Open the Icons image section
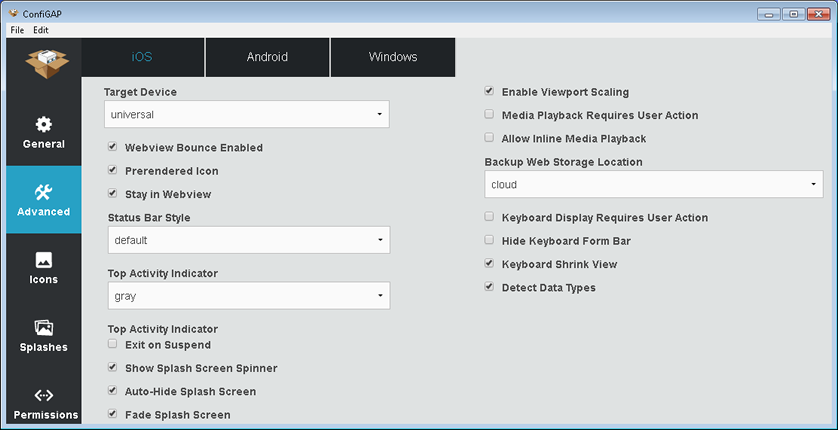 tap(43, 260)
